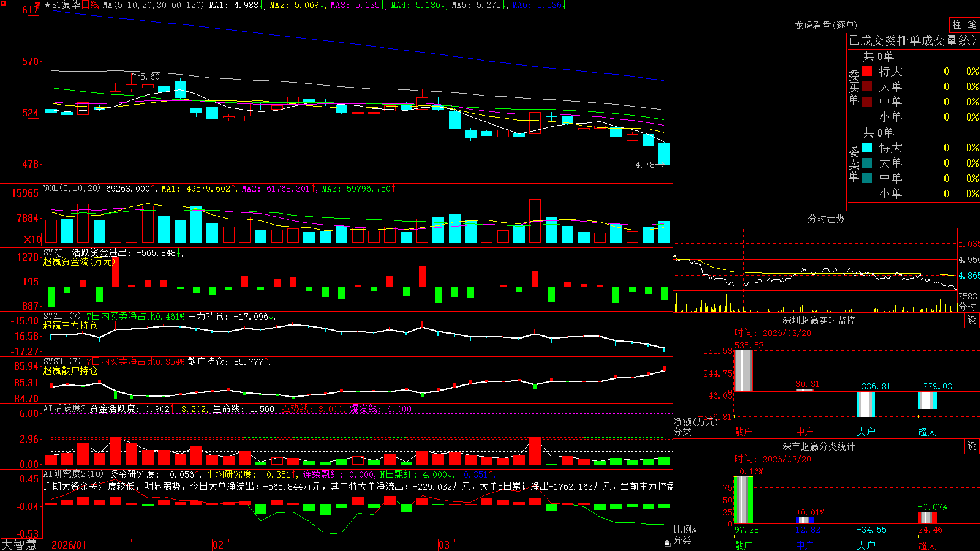Switch the order panel to 柱 bar mode
The height and width of the screenshot is (551, 980).
point(957,24)
